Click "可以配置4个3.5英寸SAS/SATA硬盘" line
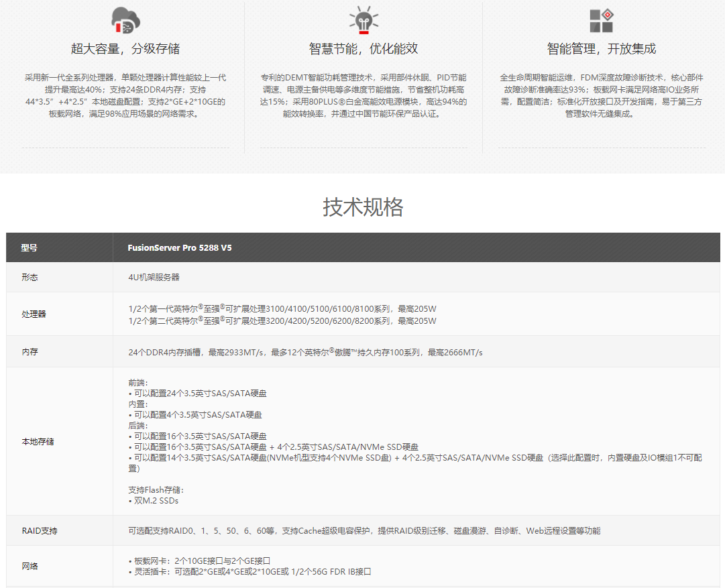Image resolution: width=725 pixels, height=588 pixels. (195, 414)
